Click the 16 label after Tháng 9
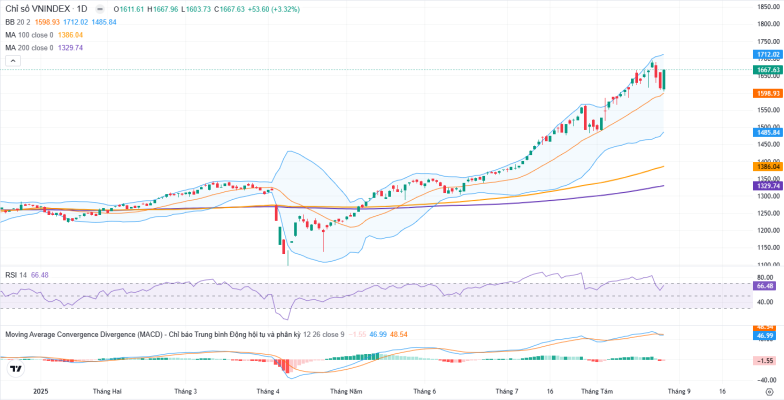This screenshot has width=784, height=400. click(722, 391)
